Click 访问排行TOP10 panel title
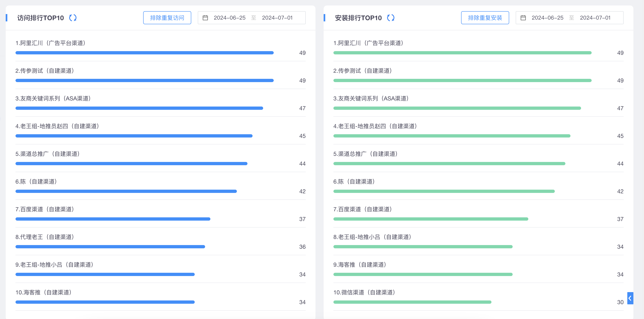Viewport: 644px width, 319px height. point(41,18)
